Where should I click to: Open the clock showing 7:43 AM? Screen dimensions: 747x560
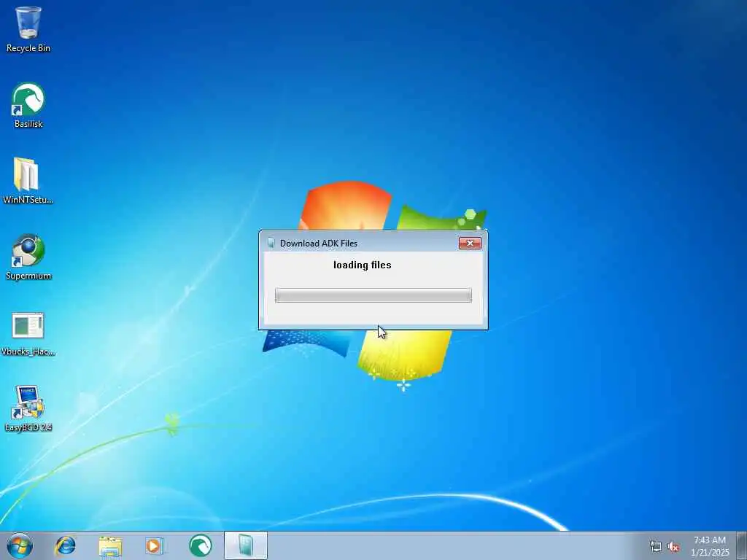tap(710, 545)
